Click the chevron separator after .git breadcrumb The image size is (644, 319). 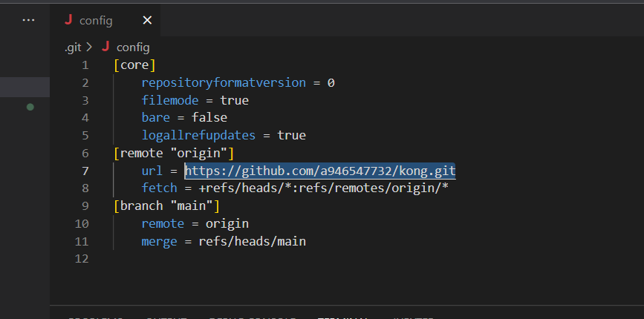point(90,47)
